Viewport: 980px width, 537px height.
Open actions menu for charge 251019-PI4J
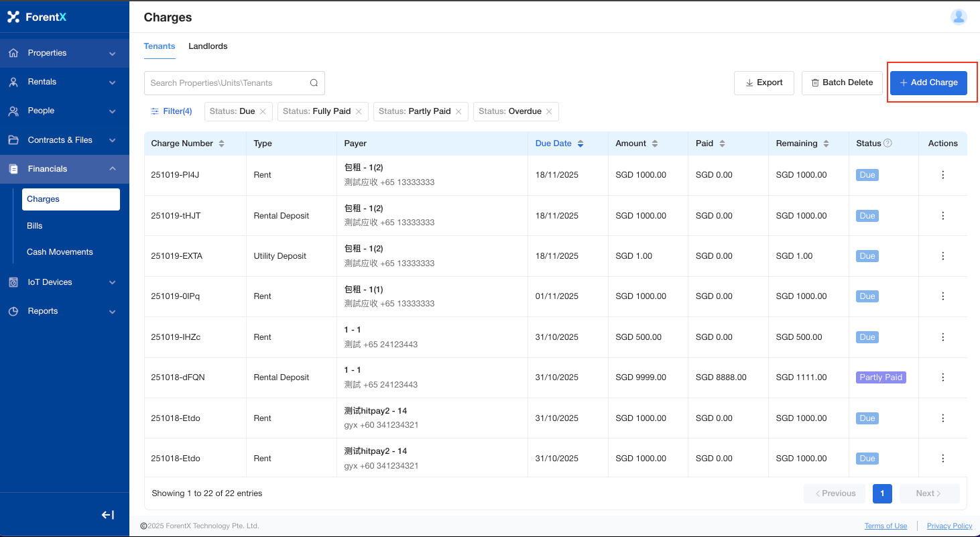pos(942,175)
